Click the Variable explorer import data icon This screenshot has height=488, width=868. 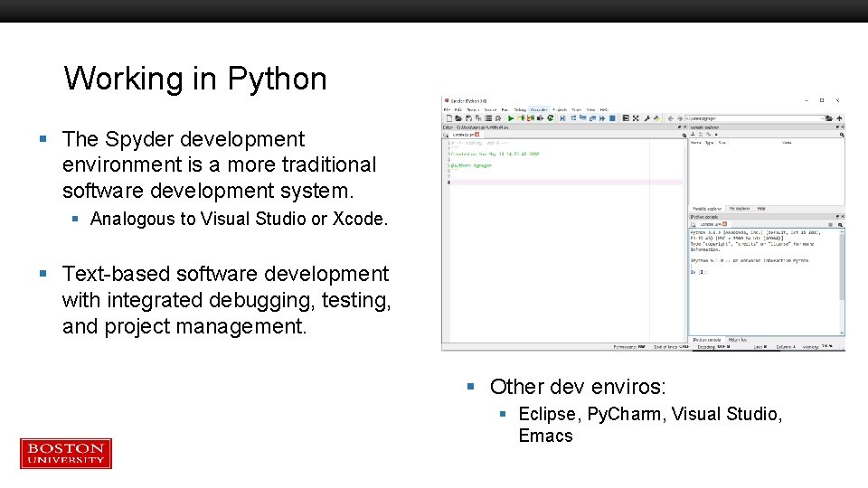(693, 135)
